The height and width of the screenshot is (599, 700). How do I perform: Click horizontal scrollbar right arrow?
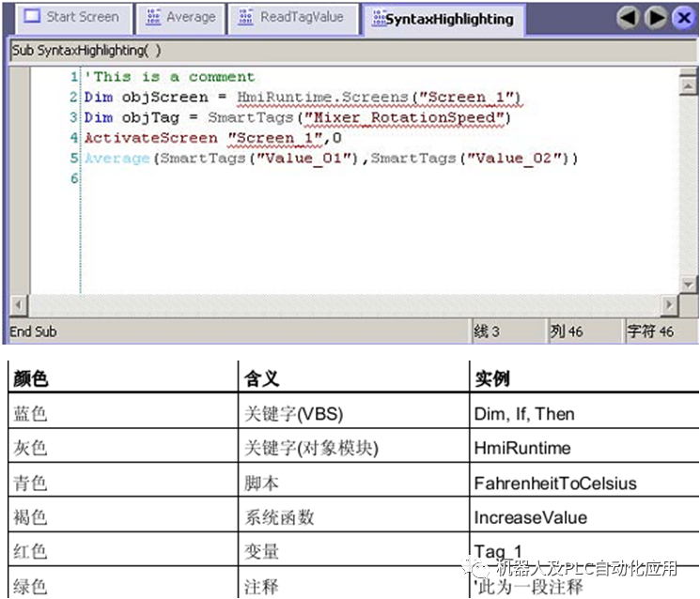click(x=669, y=305)
